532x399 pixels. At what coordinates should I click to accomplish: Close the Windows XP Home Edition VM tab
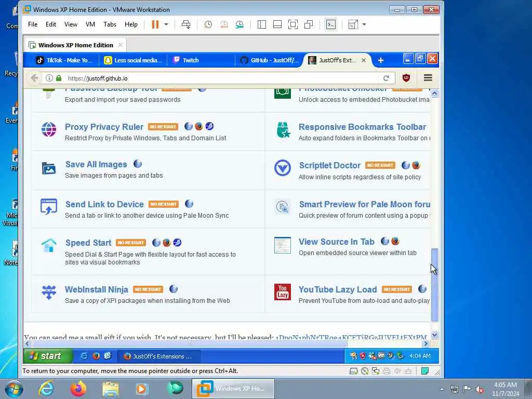click(x=121, y=45)
